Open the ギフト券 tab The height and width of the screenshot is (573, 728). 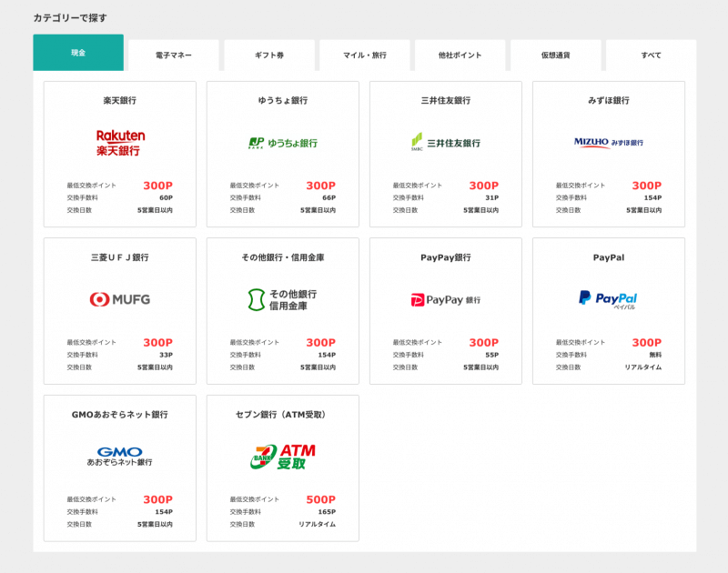pos(269,55)
